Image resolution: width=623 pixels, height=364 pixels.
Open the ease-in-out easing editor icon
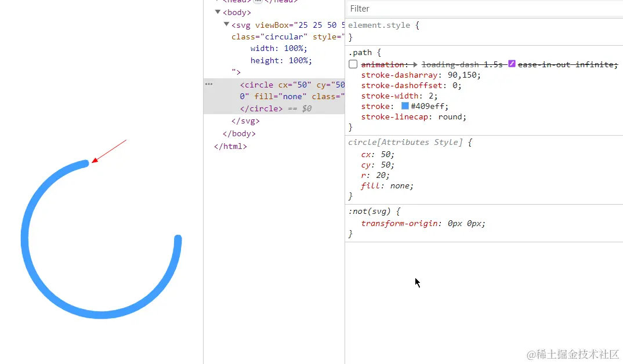512,64
